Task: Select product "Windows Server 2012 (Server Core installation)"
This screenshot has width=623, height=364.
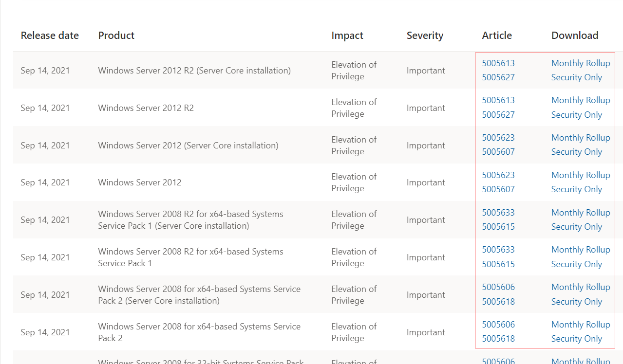Action: pyautogui.click(x=188, y=146)
